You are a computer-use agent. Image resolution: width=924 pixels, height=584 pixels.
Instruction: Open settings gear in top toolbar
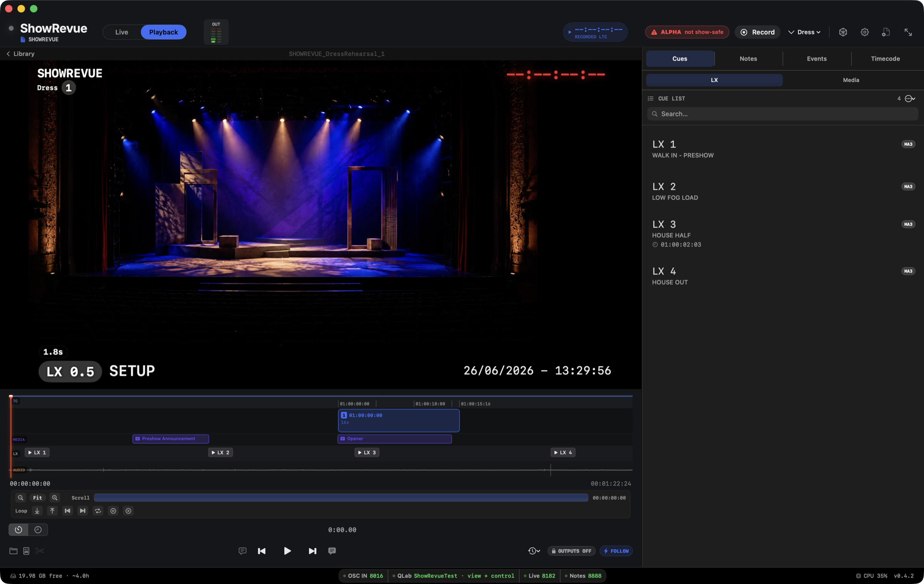pyautogui.click(x=864, y=32)
